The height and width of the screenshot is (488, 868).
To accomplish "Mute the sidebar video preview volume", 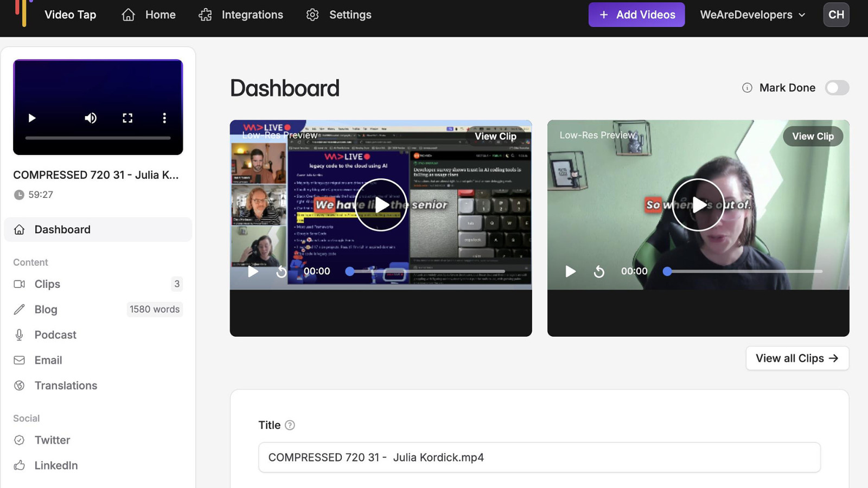I will click(x=91, y=118).
